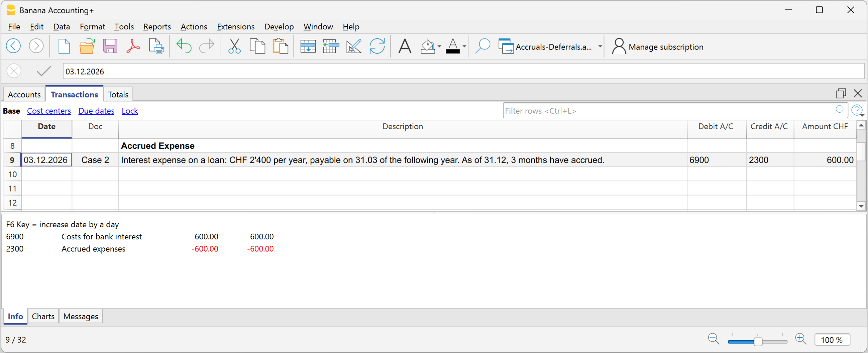Apply fill color with the paint bucket icon

click(x=428, y=46)
